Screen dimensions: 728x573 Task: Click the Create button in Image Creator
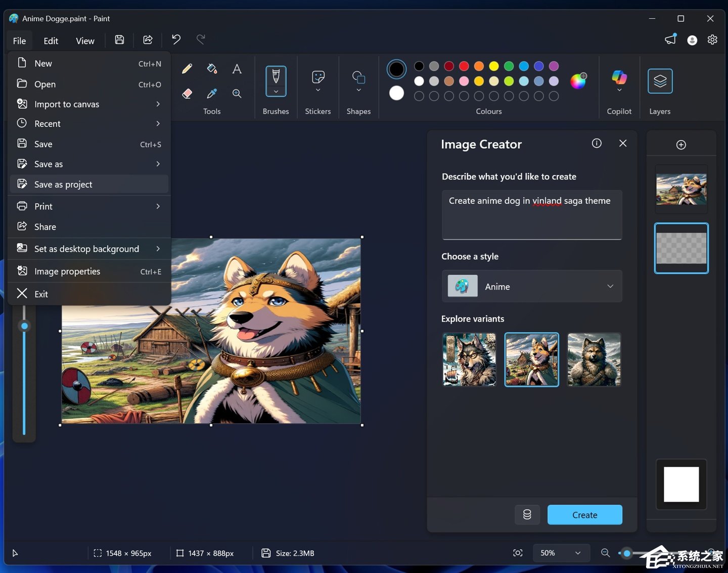coord(584,514)
